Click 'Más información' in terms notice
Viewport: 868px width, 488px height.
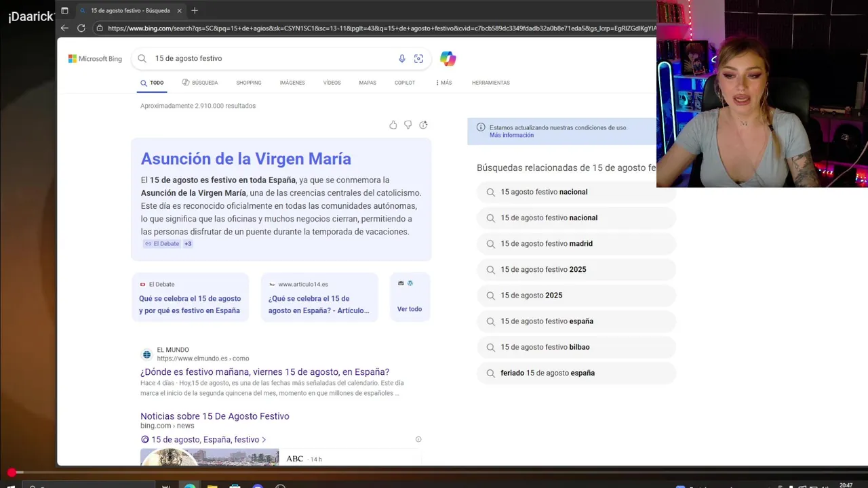511,135
